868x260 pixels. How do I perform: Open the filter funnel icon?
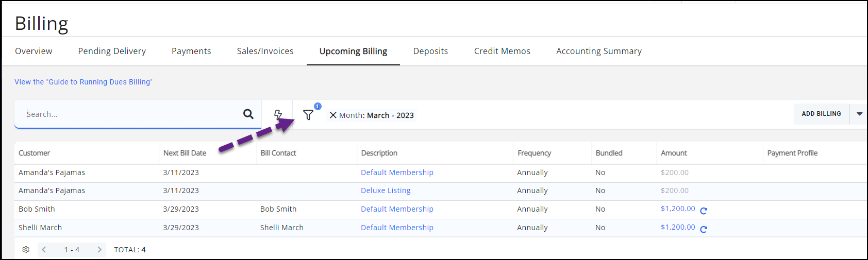308,115
